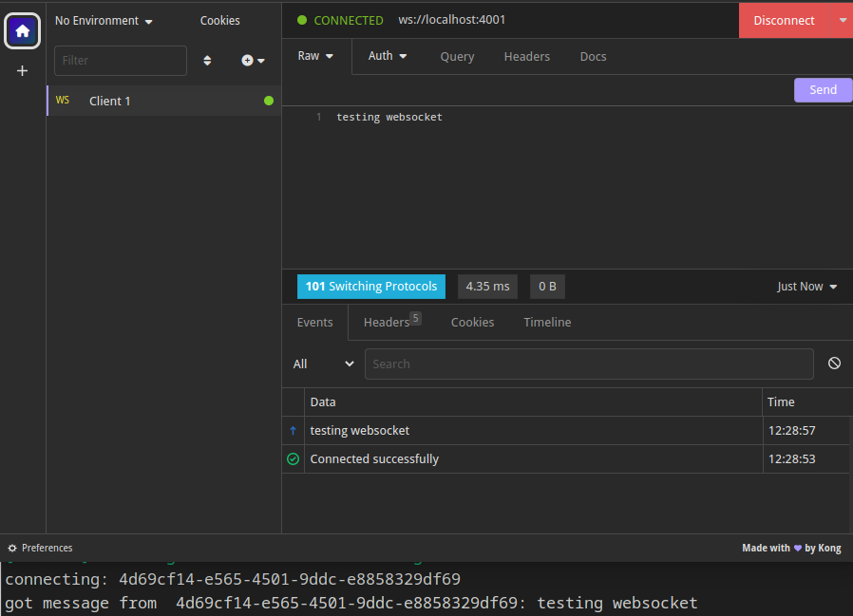This screenshot has height=616, width=853.
Task: Click the WS badge on Client 1
Action: coord(64,100)
